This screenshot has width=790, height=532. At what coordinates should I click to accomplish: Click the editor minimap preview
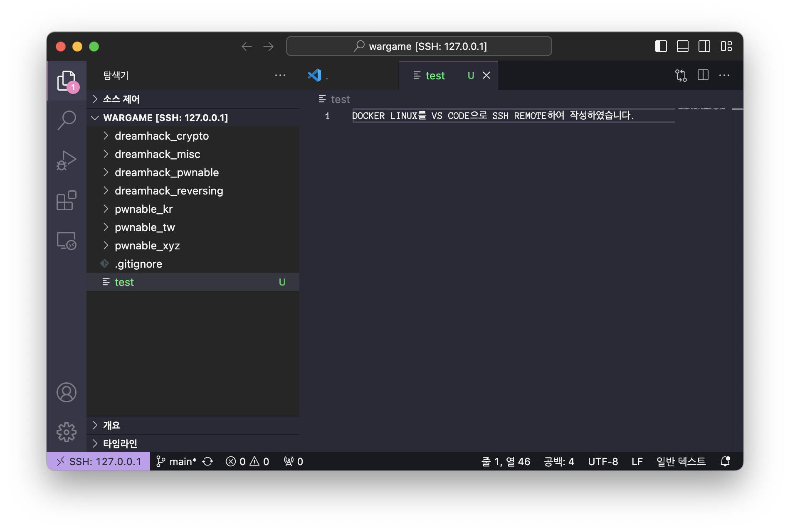(702, 109)
